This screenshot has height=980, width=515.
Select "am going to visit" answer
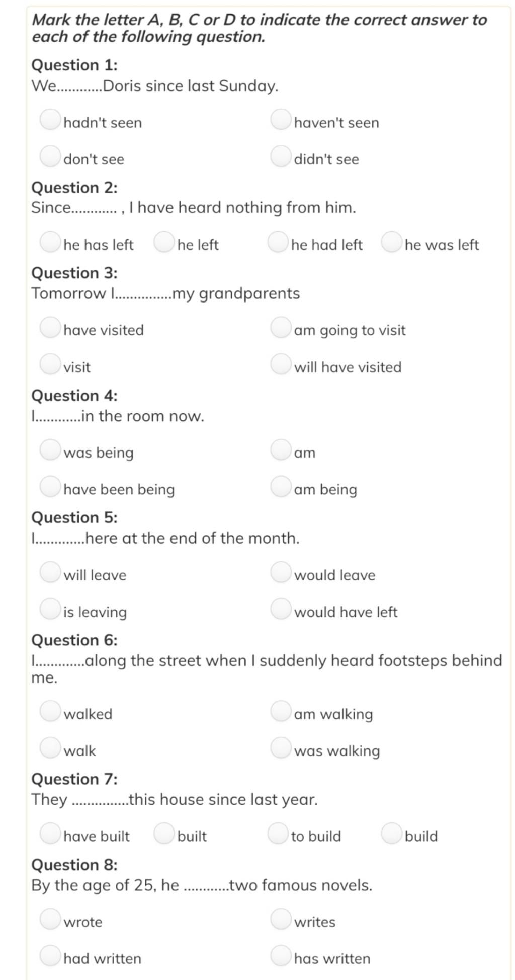click(x=280, y=327)
